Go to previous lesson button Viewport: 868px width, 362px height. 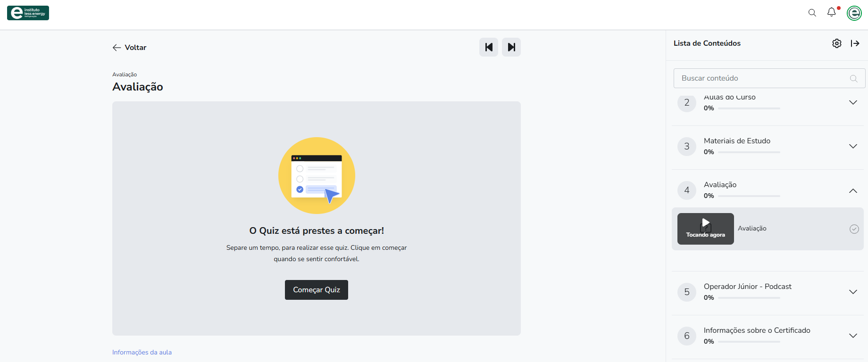coord(489,47)
